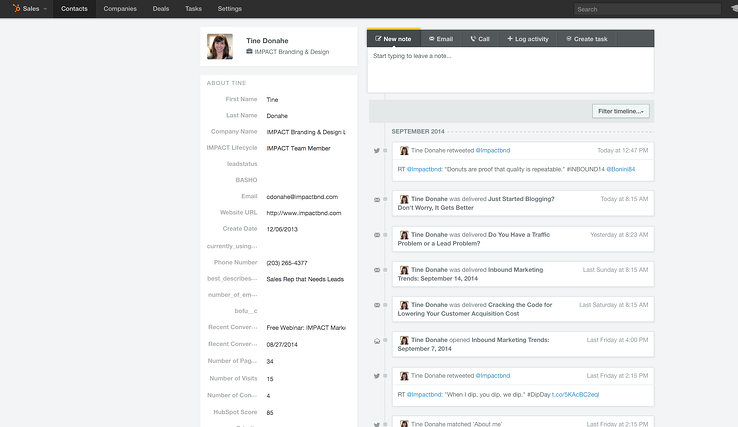Click the ABOUT TINE section header
Viewport: 738px width, 427px height.
226,83
